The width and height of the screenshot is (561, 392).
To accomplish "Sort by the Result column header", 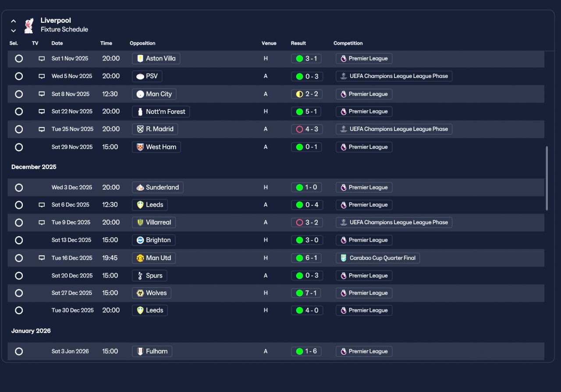I will click(x=298, y=43).
